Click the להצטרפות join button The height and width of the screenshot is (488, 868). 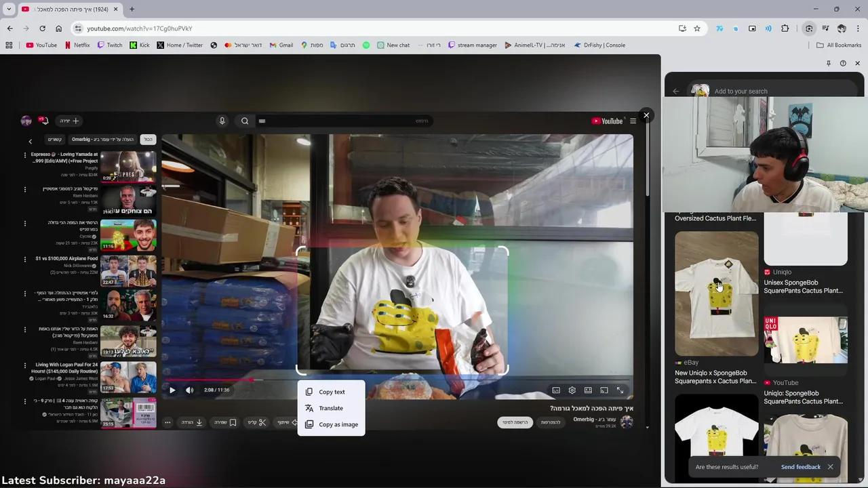tap(551, 422)
